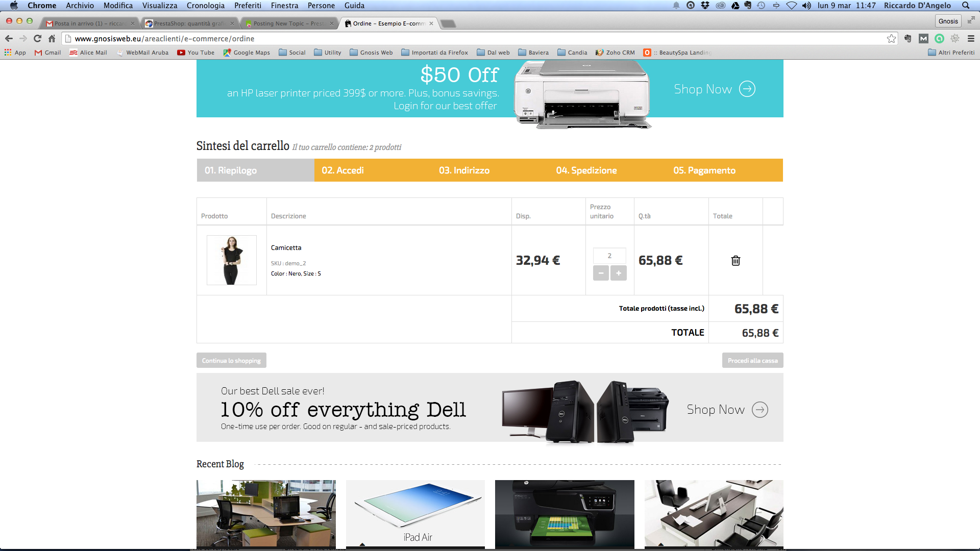Viewport: 980px width, 551px height.
Task: Open the Social bookmarks folder
Action: (292, 53)
